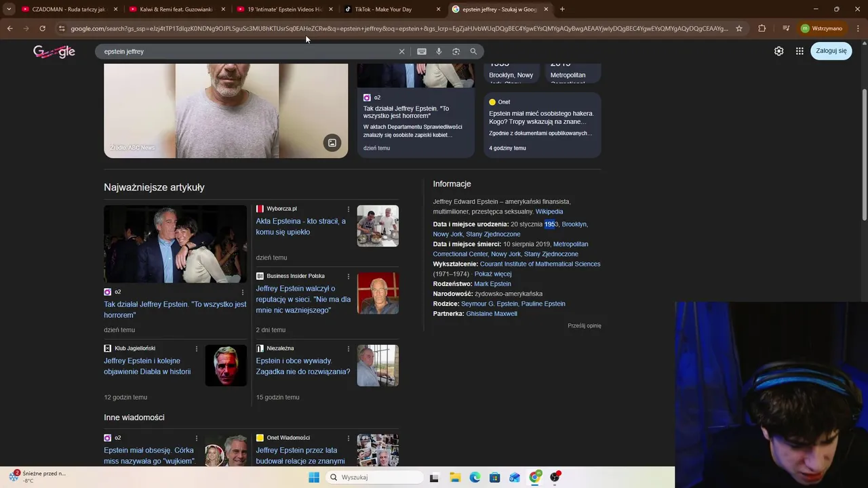Open the Seymour G. Epstein link
This screenshot has height=488, width=868.
pos(489,304)
